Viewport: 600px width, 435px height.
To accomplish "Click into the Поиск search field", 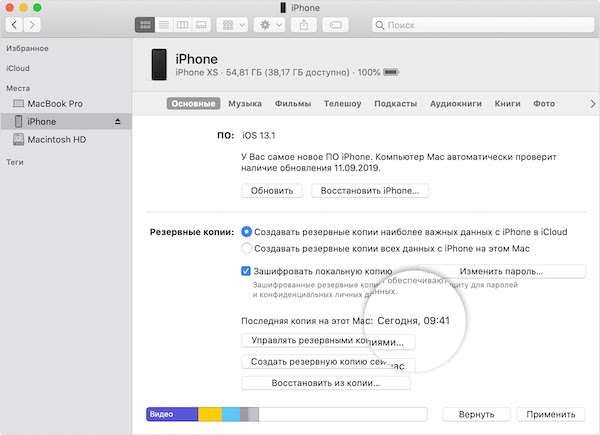I will point(483,25).
